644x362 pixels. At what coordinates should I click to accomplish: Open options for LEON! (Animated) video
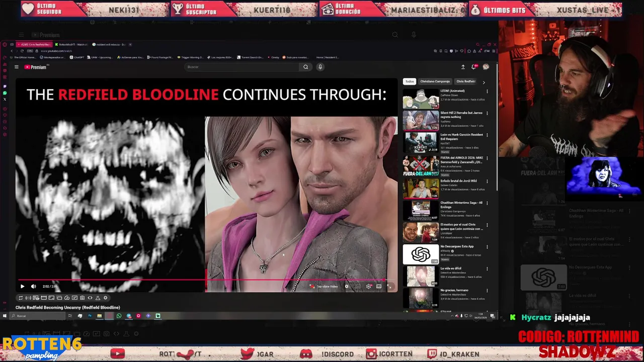tap(487, 92)
